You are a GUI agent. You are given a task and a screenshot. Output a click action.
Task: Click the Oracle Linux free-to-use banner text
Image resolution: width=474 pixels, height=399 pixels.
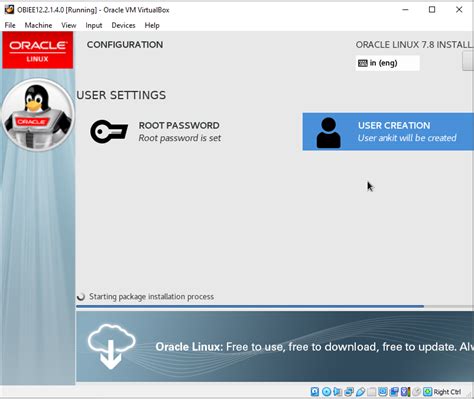pyautogui.click(x=314, y=347)
